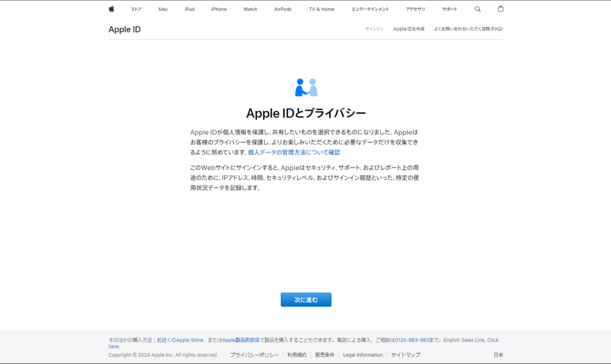Click the Apple IDとプライバシー heading
Screen dimensions: 611x364
coord(306,113)
